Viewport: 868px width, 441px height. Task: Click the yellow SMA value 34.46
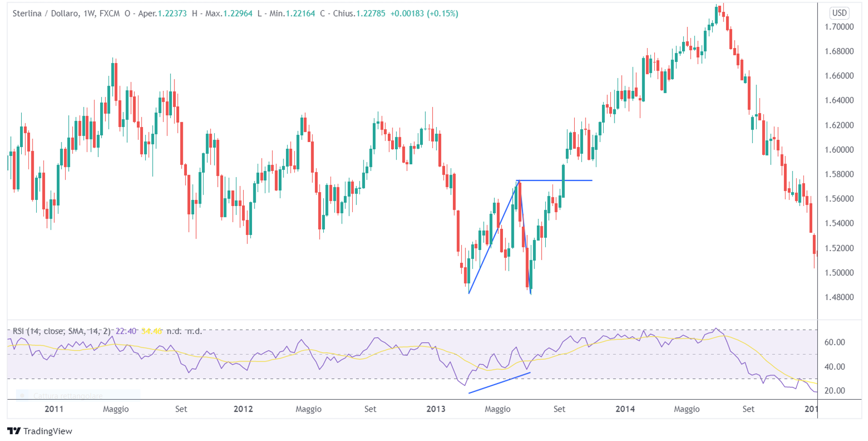point(151,331)
